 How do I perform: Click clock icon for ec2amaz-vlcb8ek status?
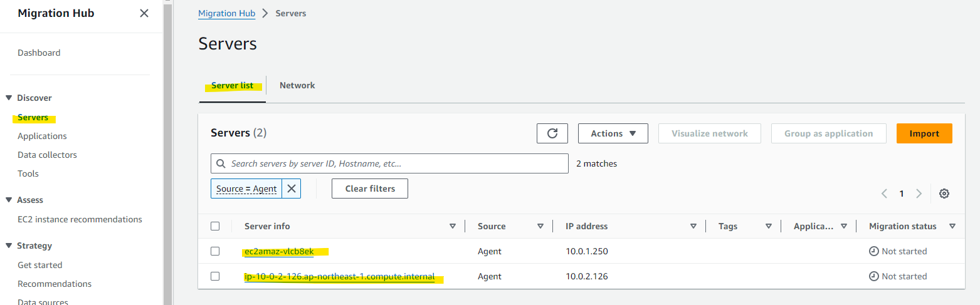(874, 251)
